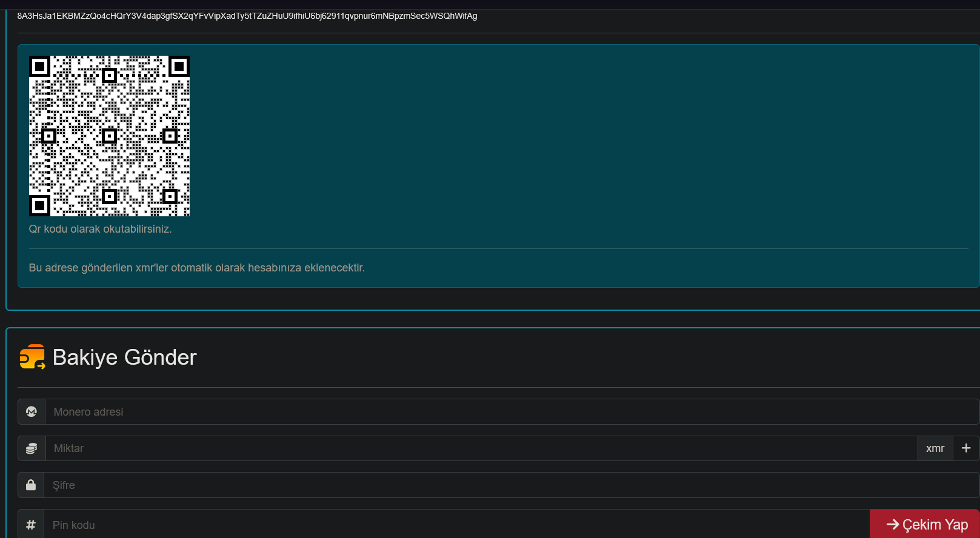The image size is (980, 538).
Task: Click the QR code image
Action: (x=109, y=136)
